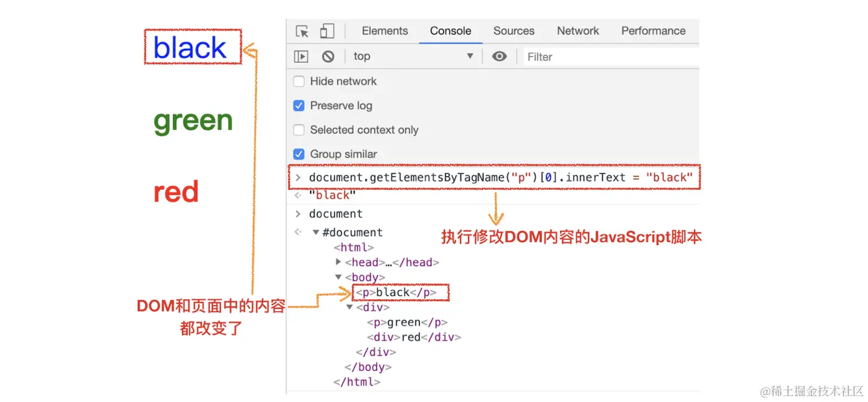The height and width of the screenshot is (402, 868).
Task: Go to the Network tab
Action: pos(578,31)
